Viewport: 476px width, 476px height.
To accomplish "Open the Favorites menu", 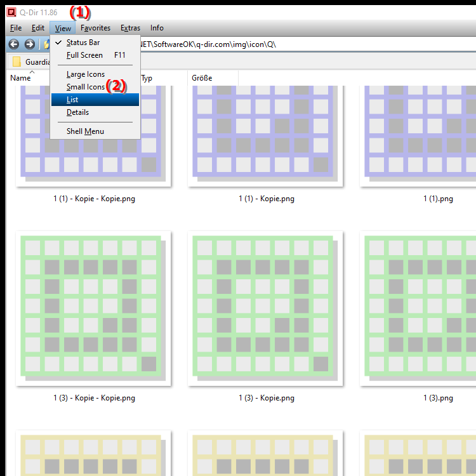I will pyautogui.click(x=95, y=28).
